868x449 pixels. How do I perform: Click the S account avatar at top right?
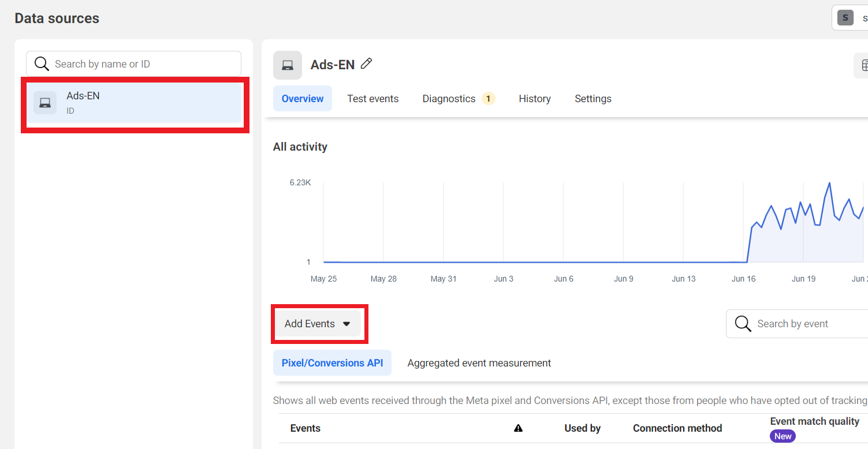click(845, 18)
